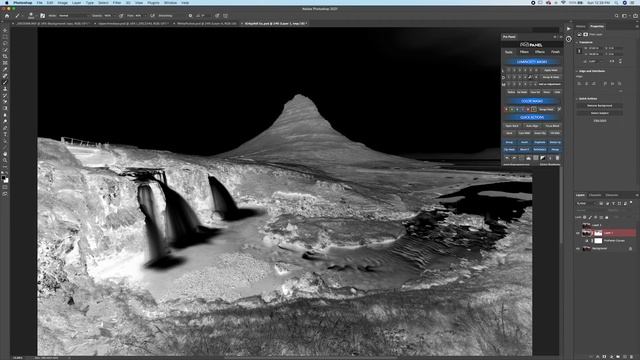The image size is (640, 360).
Task: Toggle pressure for size button
Action: (217, 16)
